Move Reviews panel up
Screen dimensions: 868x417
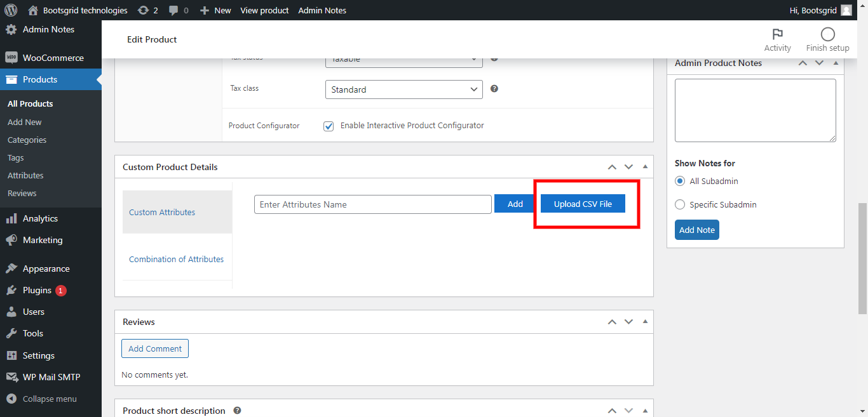coord(612,322)
